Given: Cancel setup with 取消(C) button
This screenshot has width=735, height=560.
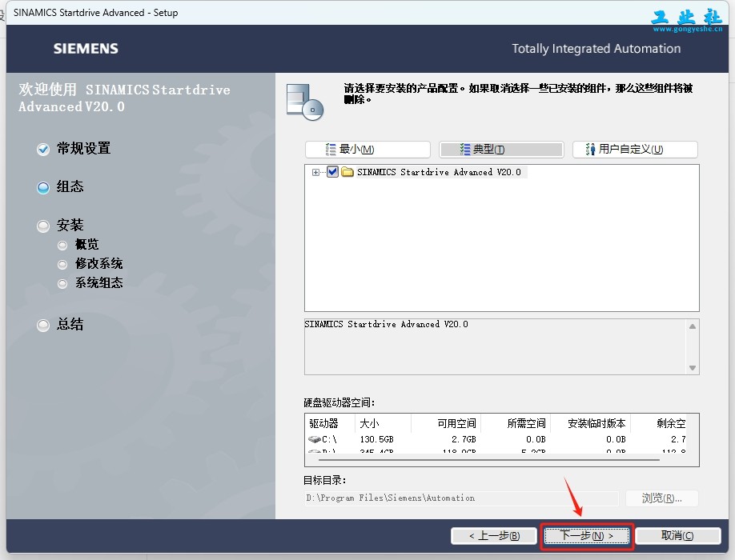Looking at the screenshot, I should coord(677,536).
